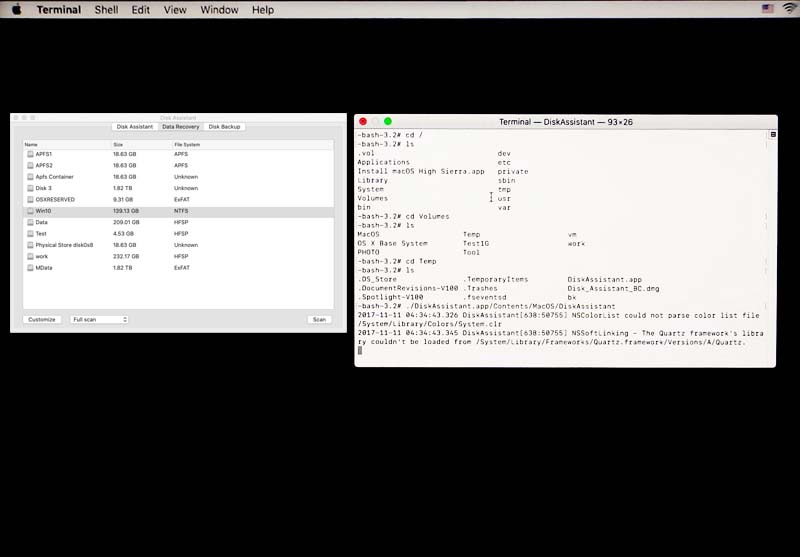Select the MData volume name

[x=44, y=267]
